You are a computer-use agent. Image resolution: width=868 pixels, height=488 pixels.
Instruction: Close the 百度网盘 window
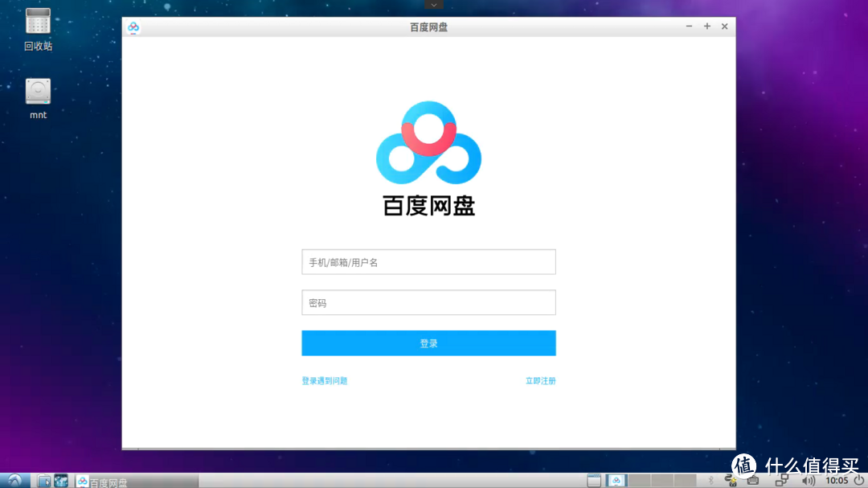tap(725, 26)
